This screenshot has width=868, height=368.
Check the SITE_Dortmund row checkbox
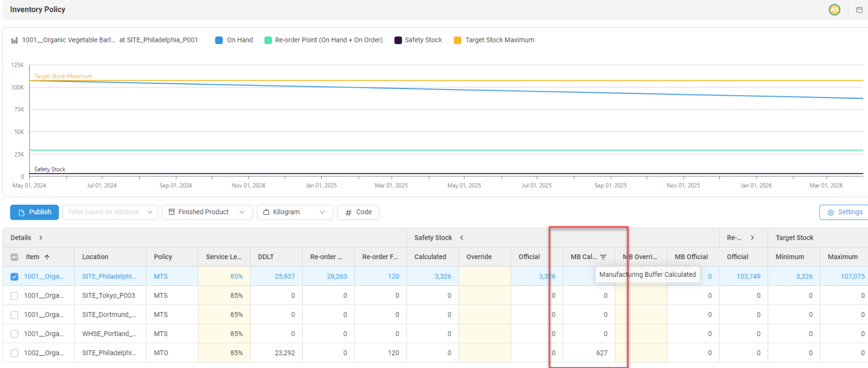[14, 314]
